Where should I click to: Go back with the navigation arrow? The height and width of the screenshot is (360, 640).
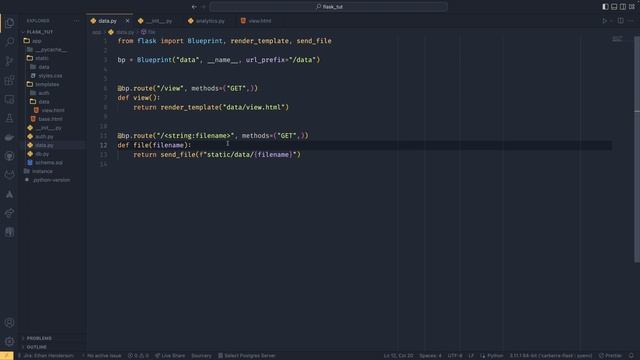click(x=194, y=7)
